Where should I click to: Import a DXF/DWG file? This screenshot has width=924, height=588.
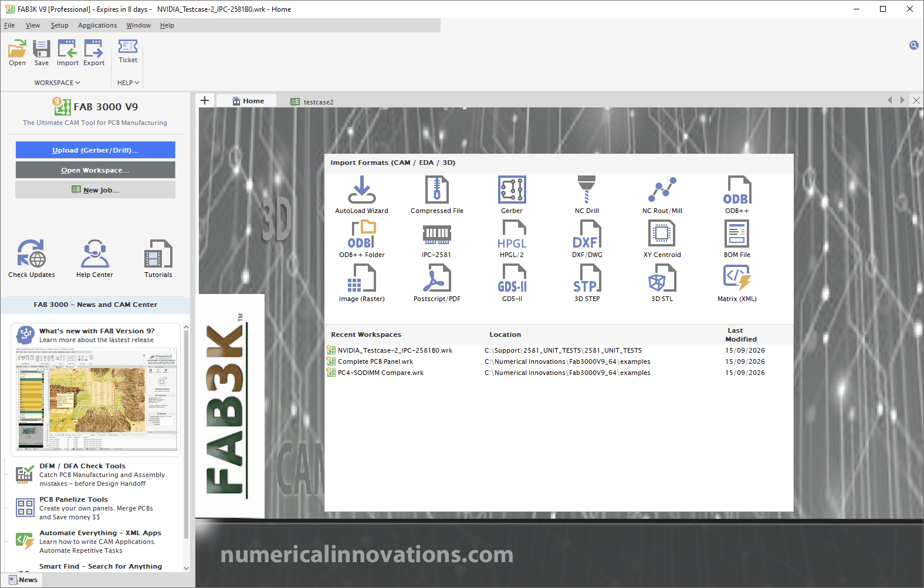click(x=587, y=239)
